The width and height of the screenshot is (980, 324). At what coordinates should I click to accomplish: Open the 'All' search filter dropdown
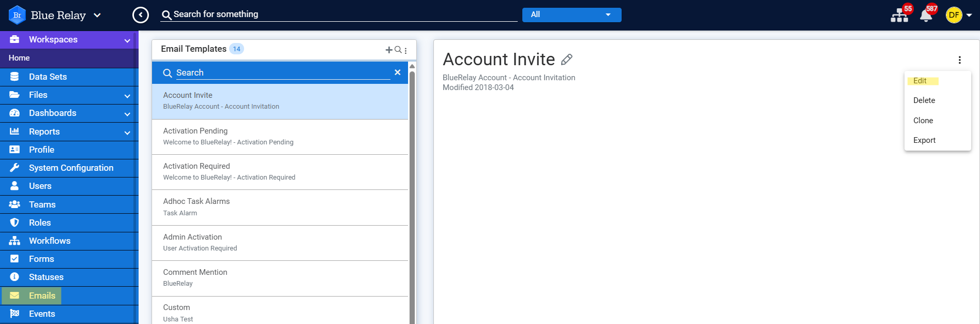pyautogui.click(x=571, y=14)
